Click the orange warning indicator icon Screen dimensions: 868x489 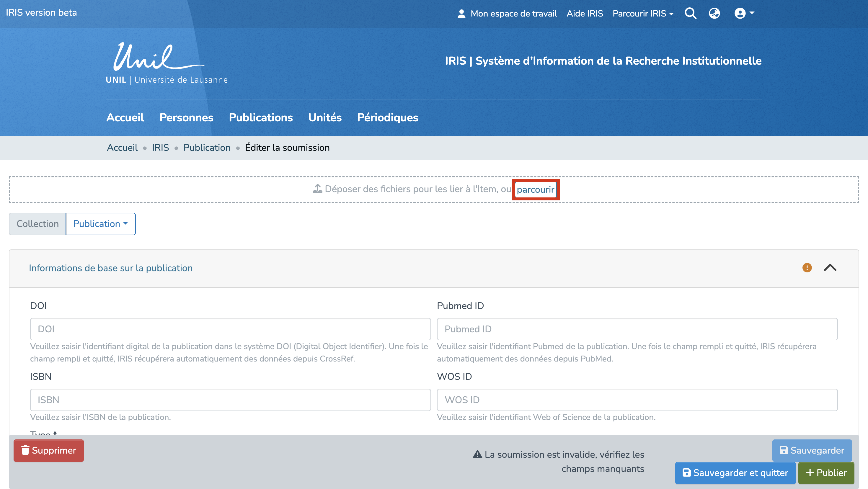[x=807, y=268]
